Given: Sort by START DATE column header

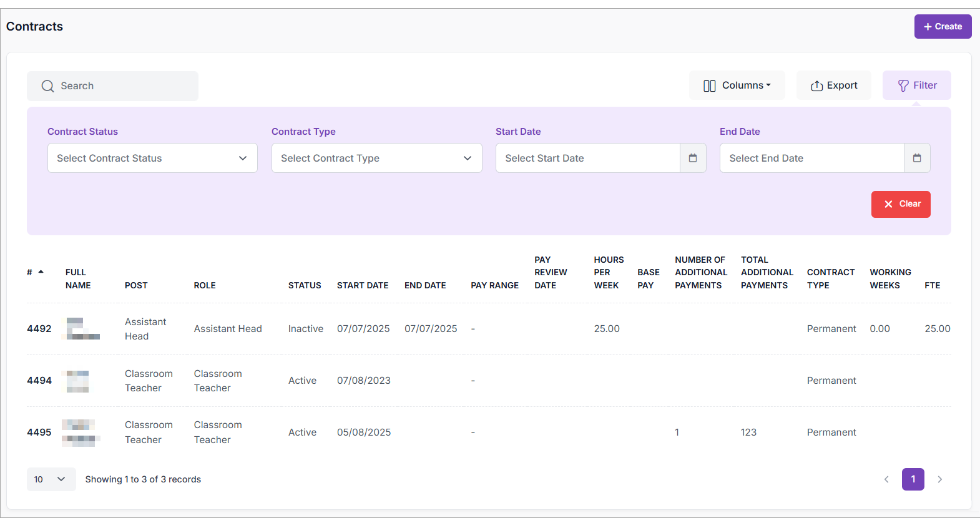Looking at the screenshot, I should 362,285.
